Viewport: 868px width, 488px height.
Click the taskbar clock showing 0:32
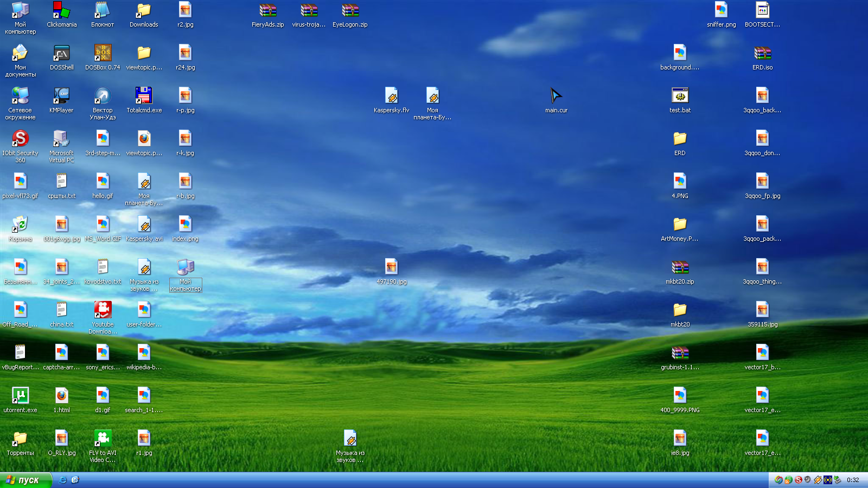click(x=853, y=480)
